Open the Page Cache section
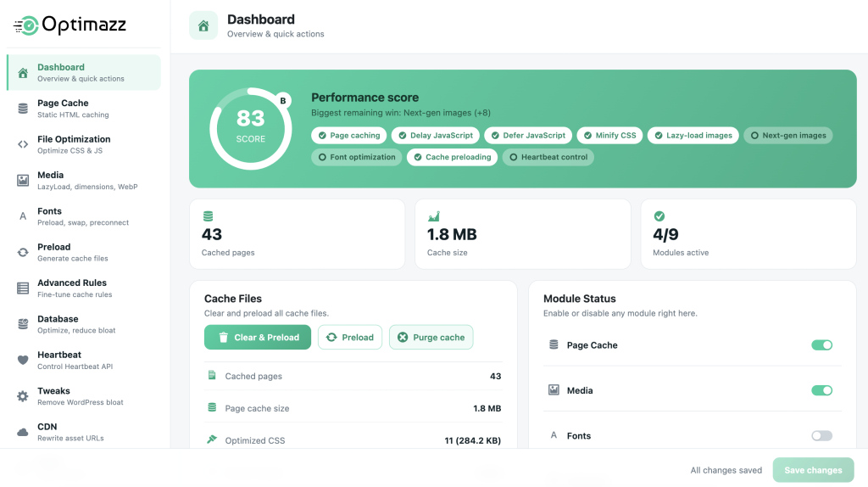868x487 pixels. click(84, 109)
